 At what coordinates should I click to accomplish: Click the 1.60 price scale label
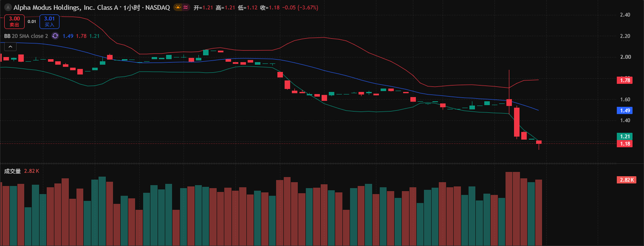pos(625,99)
